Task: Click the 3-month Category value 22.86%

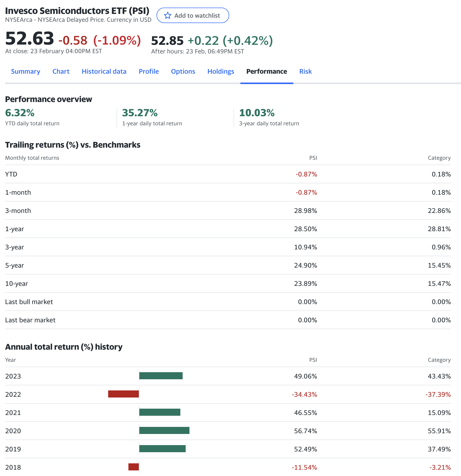Action: 439,211
